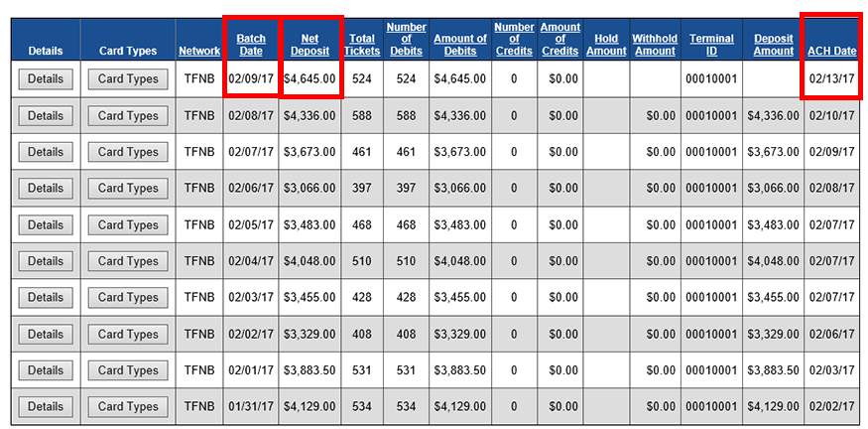Click Details button for 02/02/17 batch
This screenshot has height=429, width=868.
coord(45,334)
